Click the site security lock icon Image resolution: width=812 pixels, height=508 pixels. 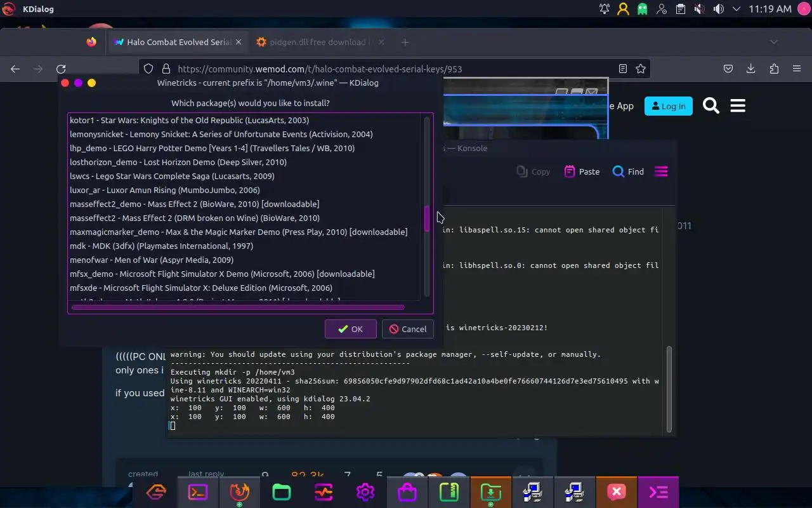point(166,69)
